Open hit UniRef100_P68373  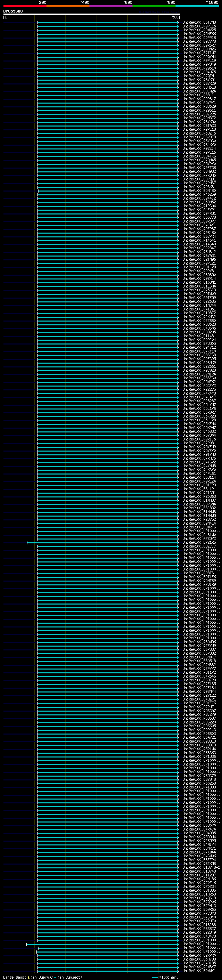click(199, 745)
